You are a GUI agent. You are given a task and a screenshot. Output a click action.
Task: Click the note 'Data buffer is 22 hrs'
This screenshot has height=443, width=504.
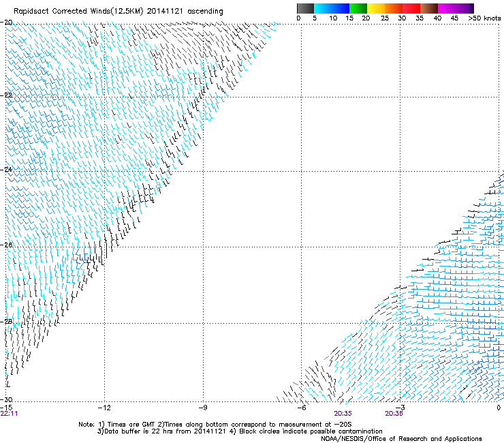tap(139, 431)
